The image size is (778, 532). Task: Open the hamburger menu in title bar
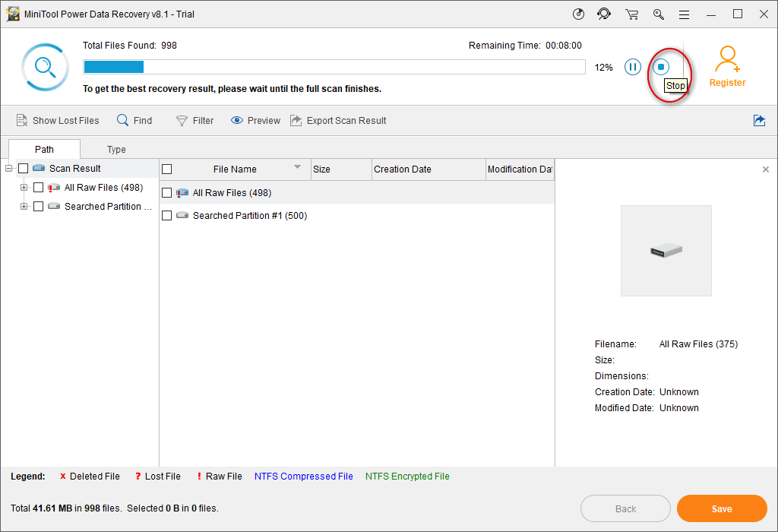(x=685, y=14)
